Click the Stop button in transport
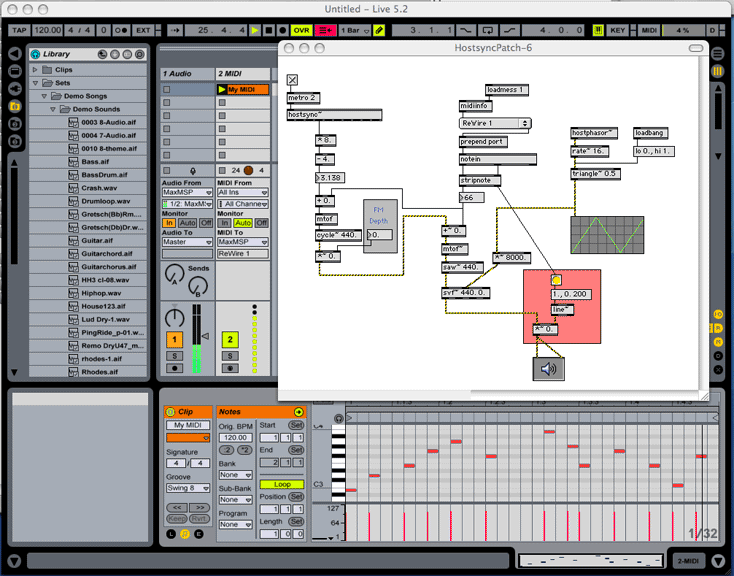The image size is (734, 576). (269, 30)
